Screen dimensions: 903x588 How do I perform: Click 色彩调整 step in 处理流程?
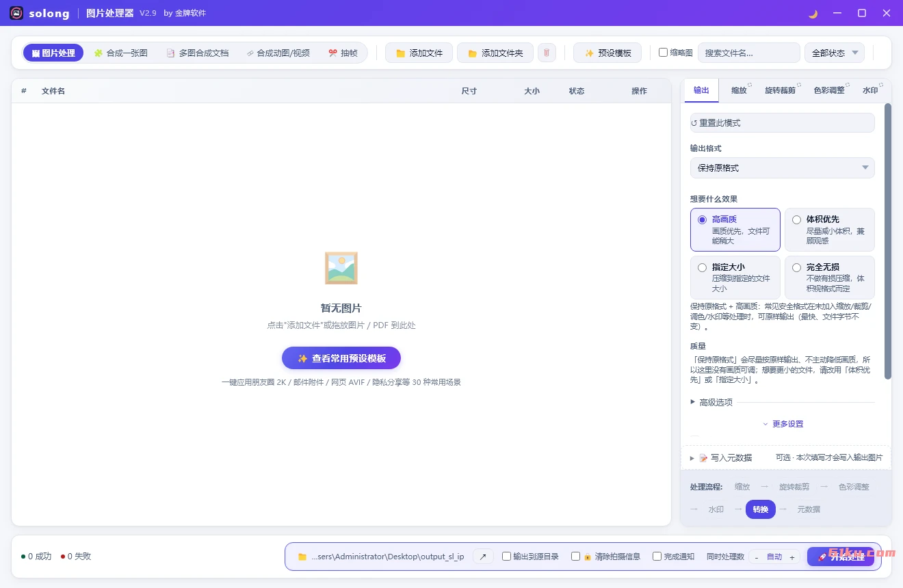pos(854,487)
